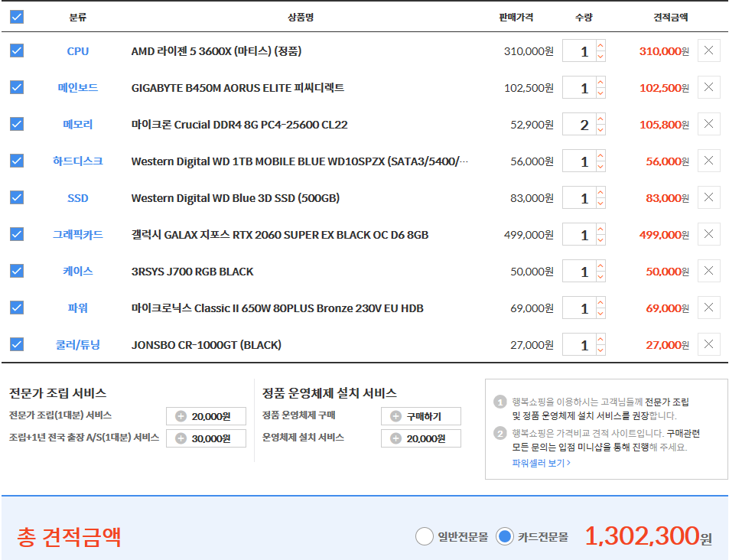
Task: Add 조립+1년 출장 A/S service 30,000원
Action: [x=206, y=438]
